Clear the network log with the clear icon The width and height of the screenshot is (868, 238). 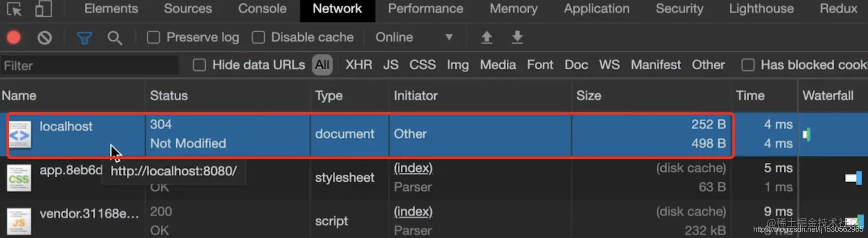coord(45,38)
